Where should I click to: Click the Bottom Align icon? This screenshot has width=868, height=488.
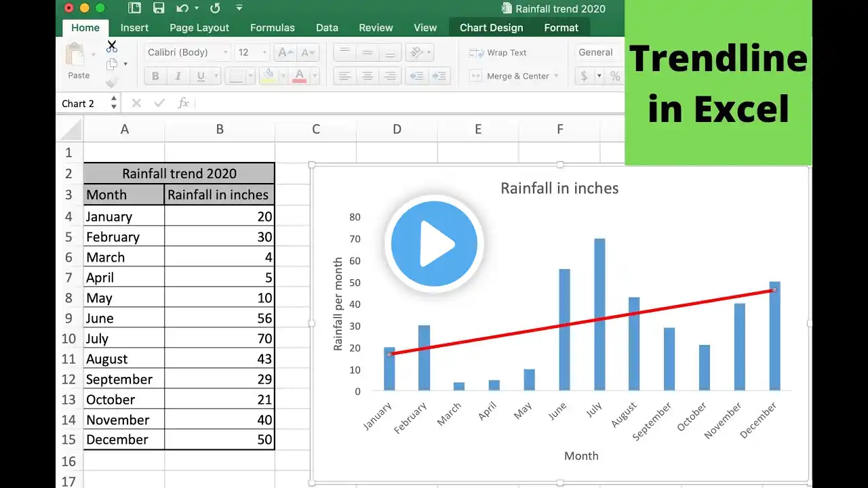tap(389, 52)
